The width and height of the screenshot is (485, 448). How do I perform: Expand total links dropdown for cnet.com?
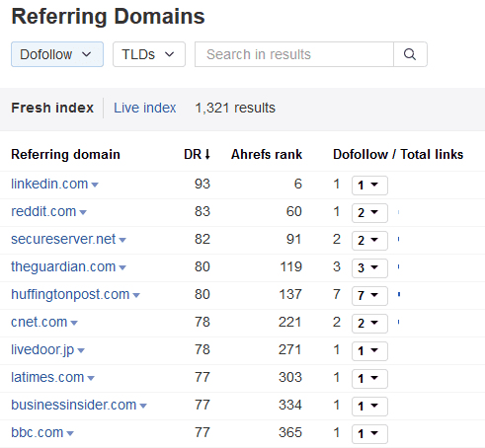point(369,324)
